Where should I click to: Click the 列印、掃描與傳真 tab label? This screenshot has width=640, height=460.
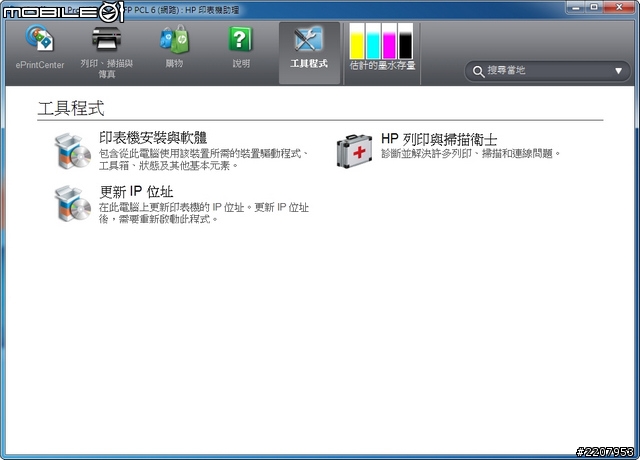click(107, 69)
